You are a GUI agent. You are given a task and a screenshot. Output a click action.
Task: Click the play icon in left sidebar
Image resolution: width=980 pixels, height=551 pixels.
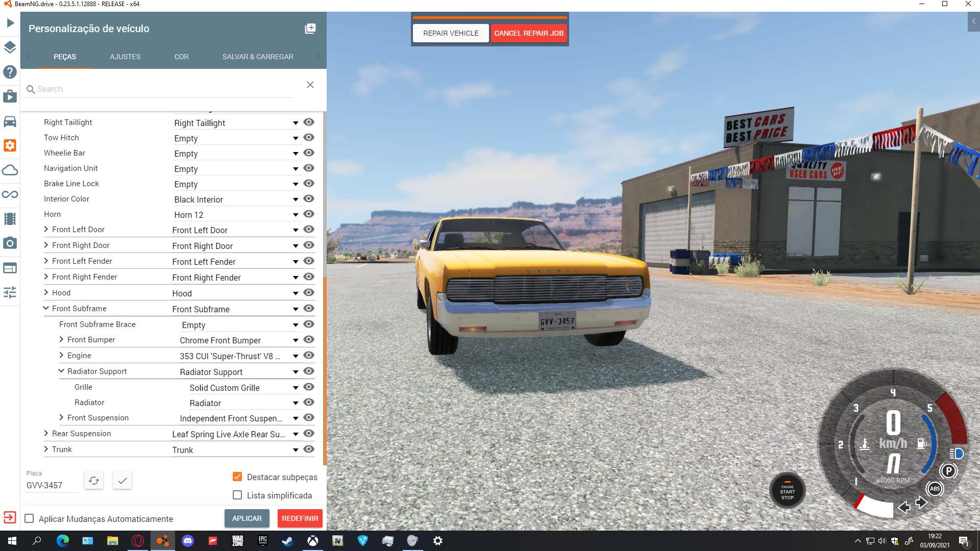[x=10, y=23]
